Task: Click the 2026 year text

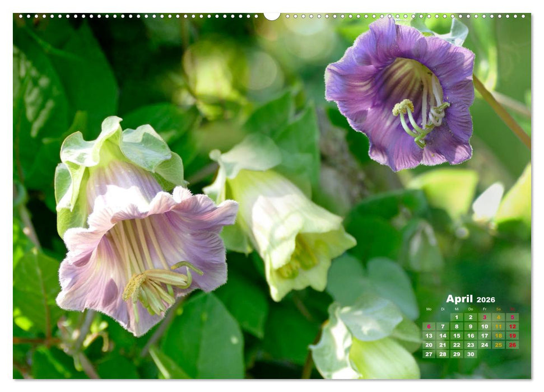Action: (486, 300)
